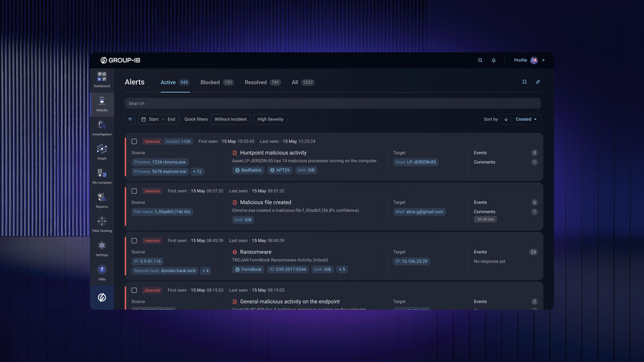
Task: Apply the Without Incident quick filter
Action: [x=230, y=119]
